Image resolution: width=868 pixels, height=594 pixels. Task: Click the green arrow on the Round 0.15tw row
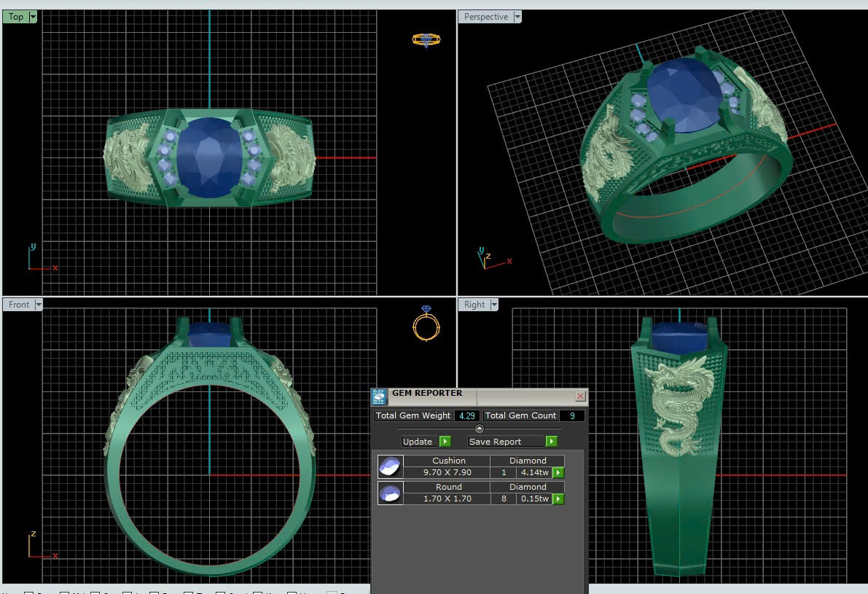click(x=558, y=499)
